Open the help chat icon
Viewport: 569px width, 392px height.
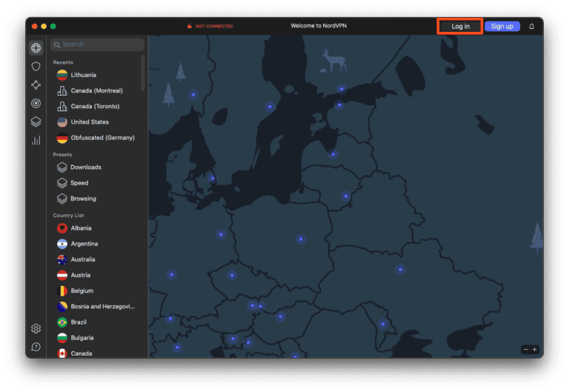[x=36, y=347]
